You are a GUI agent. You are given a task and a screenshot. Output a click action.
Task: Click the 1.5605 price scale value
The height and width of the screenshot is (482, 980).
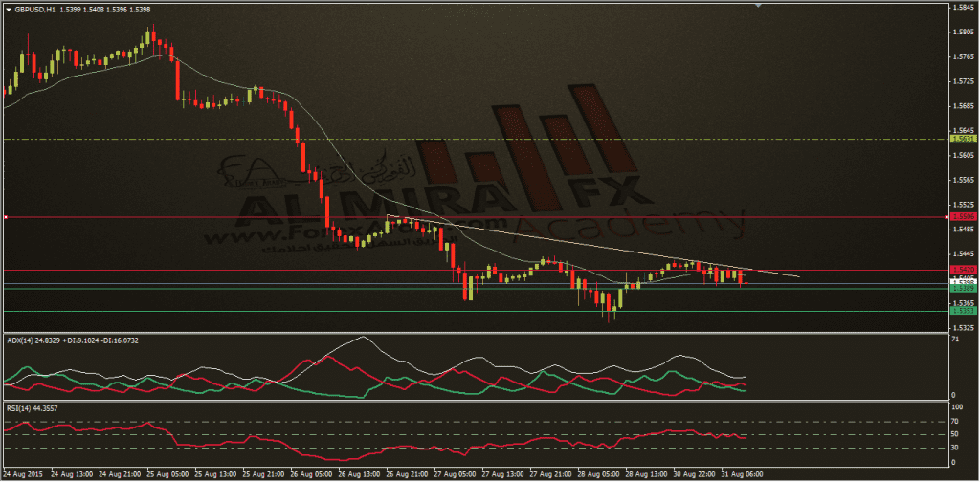pyautogui.click(x=963, y=155)
